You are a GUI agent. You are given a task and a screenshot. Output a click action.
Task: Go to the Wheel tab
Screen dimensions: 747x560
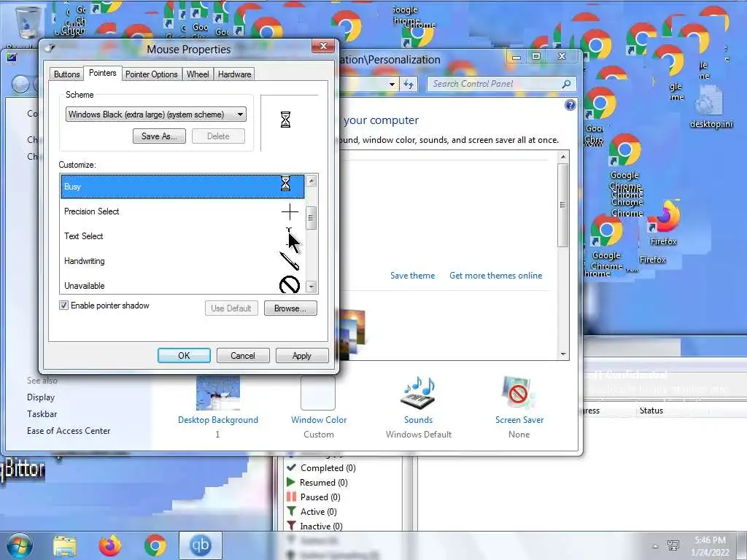coord(198,74)
